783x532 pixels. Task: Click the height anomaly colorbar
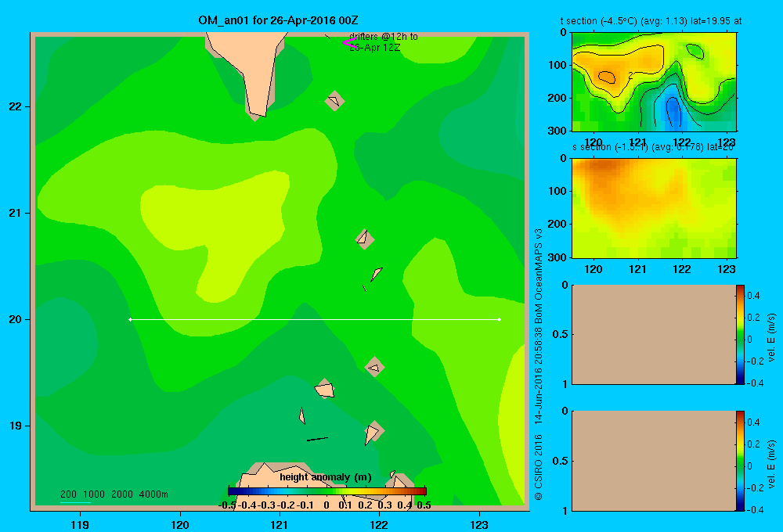[x=327, y=491]
